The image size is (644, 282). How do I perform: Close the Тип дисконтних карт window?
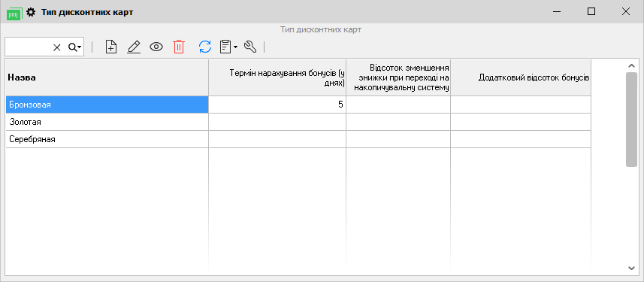pyautogui.click(x=626, y=11)
